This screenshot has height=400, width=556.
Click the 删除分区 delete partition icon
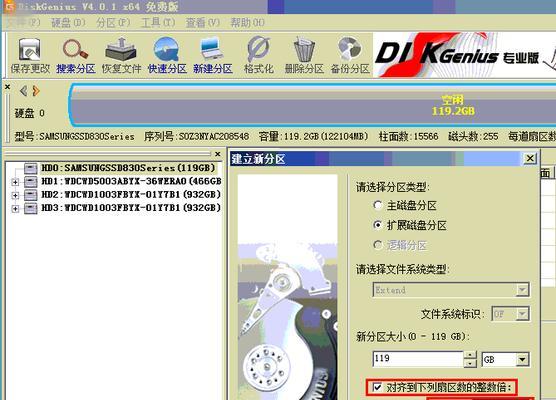(x=304, y=56)
